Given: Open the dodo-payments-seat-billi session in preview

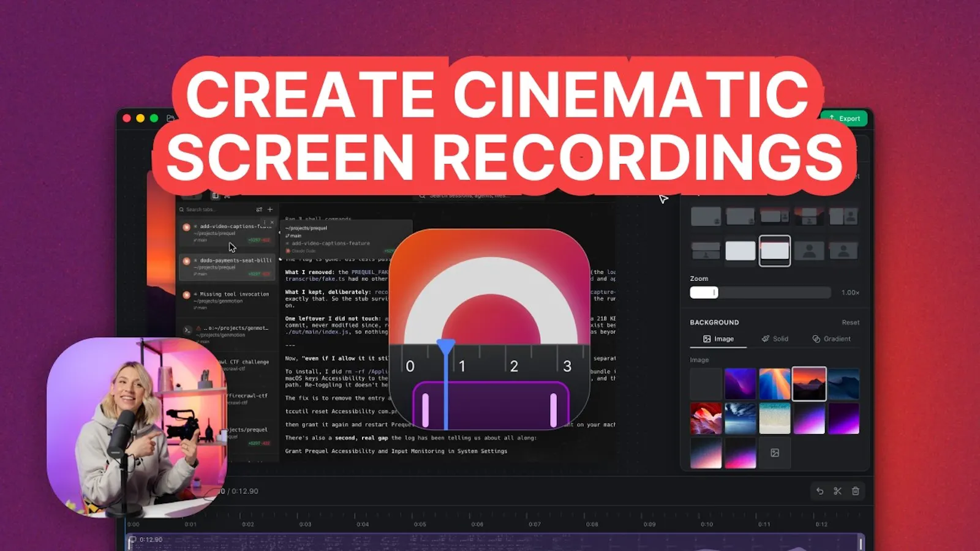Looking at the screenshot, I should pos(227,267).
